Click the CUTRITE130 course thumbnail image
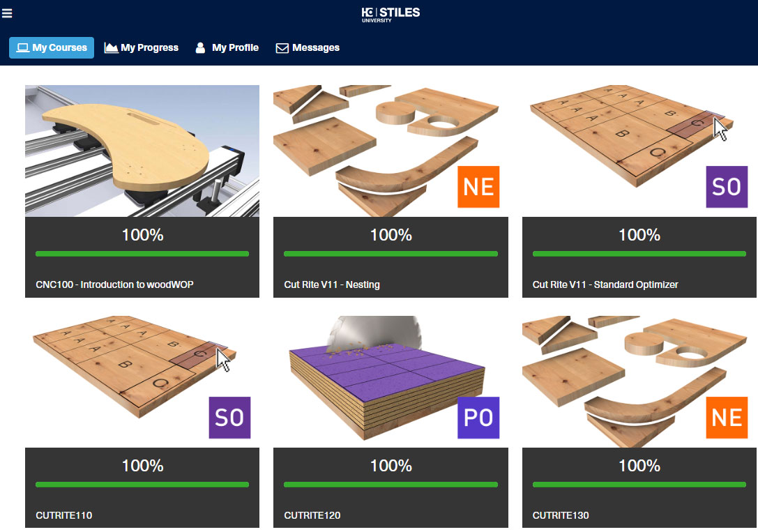 (x=639, y=381)
